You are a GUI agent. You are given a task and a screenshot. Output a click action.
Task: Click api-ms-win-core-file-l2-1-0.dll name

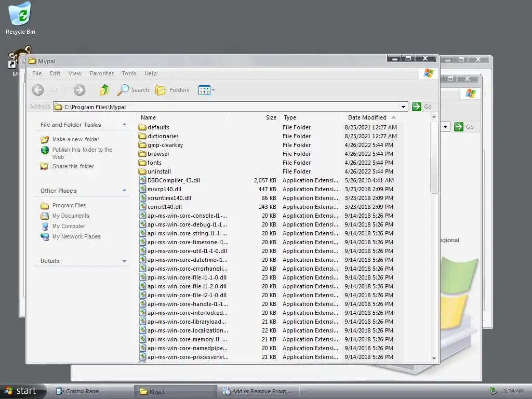point(187,295)
